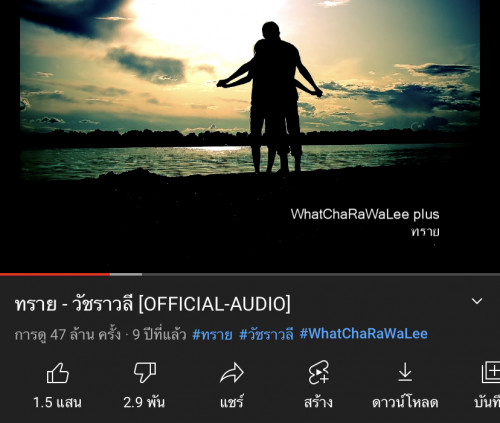Click the red video progress bar
This screenshot has height=423, width=500.
55,274
